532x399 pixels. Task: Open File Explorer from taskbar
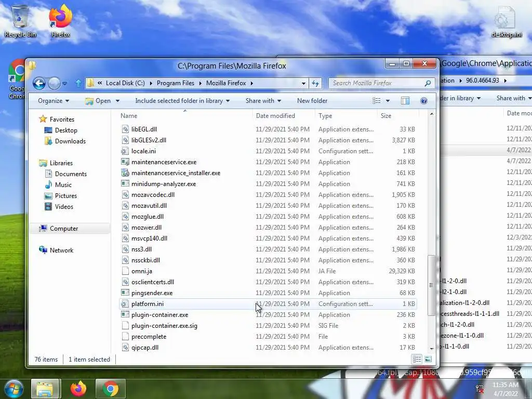(x=45, y=389)
